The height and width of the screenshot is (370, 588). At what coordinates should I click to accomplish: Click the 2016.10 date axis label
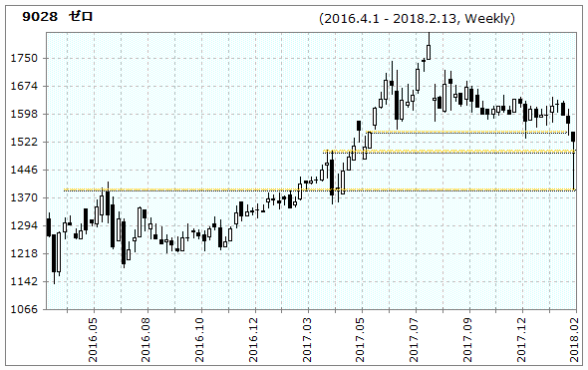pyautogui.click(x=200, y=340)
